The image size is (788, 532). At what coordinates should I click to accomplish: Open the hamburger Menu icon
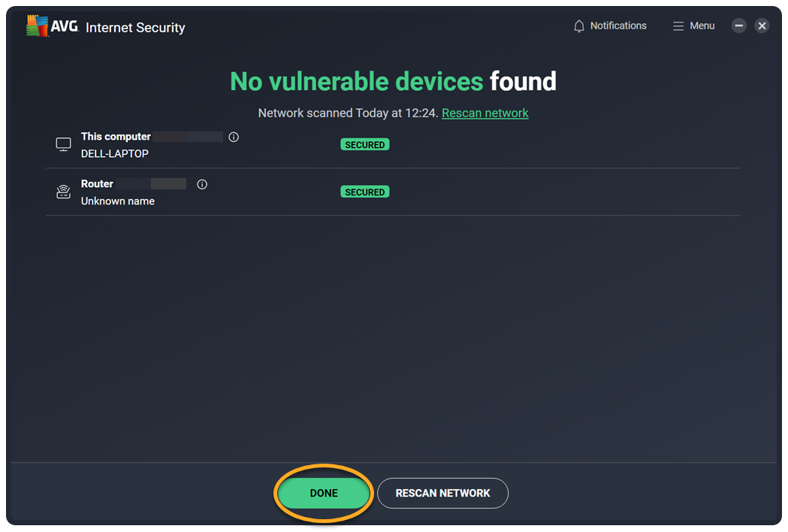678,26
